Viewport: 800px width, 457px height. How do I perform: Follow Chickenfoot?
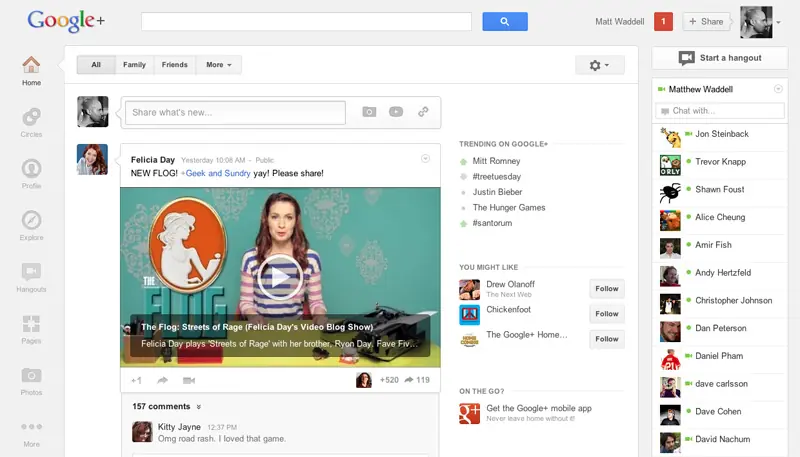(x=607, y=314)
